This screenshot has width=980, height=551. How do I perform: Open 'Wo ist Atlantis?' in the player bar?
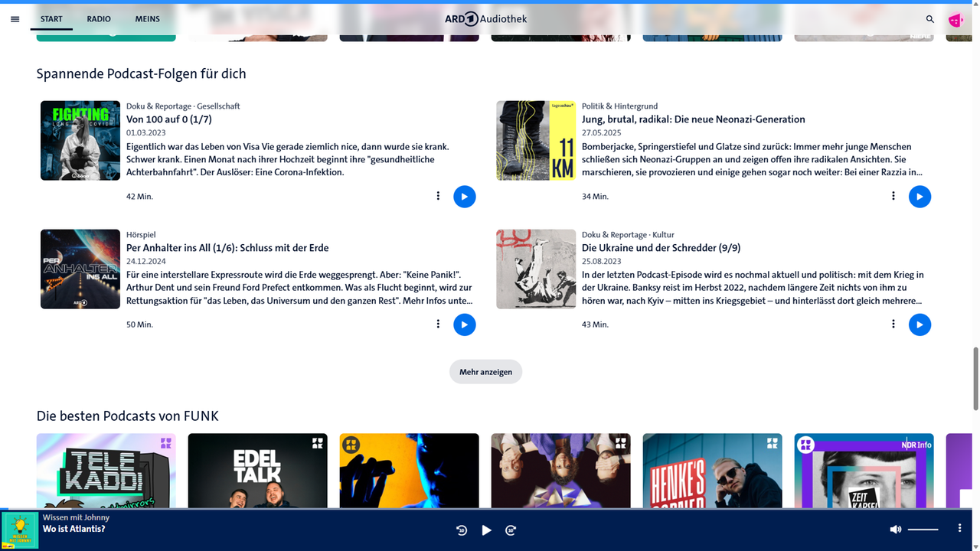click(x=74, y=529)
